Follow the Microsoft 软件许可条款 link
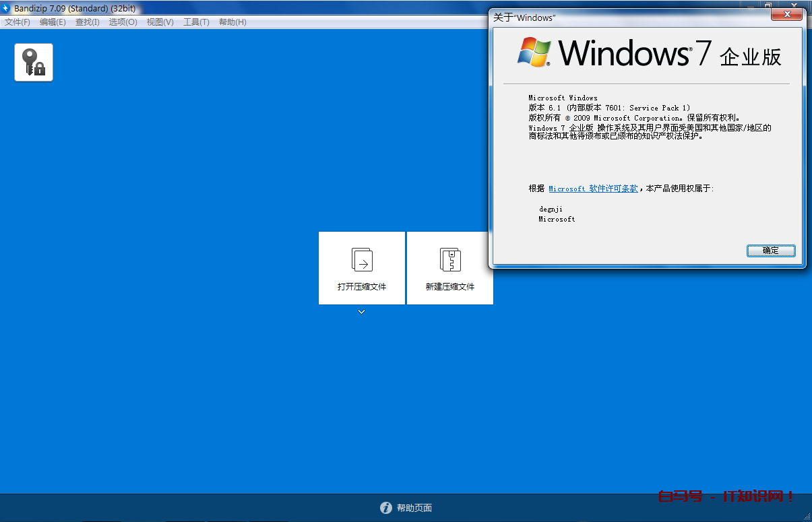 [x=593, y=189]
